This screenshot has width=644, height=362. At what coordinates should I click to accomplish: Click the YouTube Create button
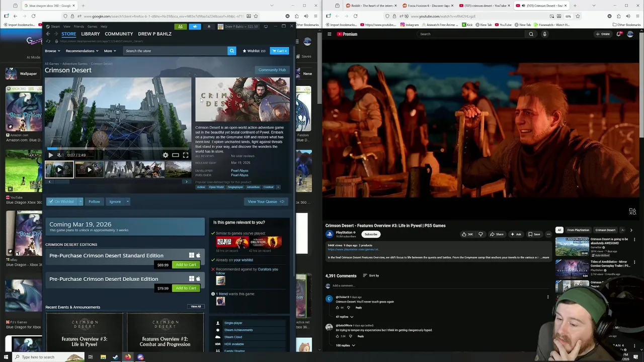(x=603, y=34)
